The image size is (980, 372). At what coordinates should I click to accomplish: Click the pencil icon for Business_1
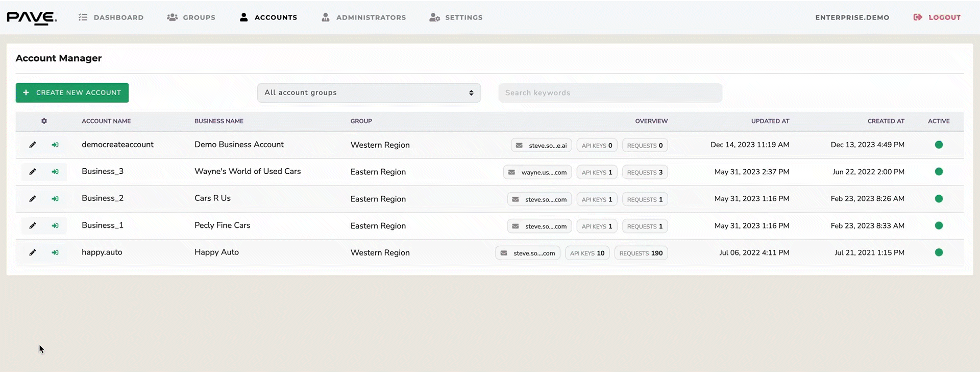pos(33,225)
